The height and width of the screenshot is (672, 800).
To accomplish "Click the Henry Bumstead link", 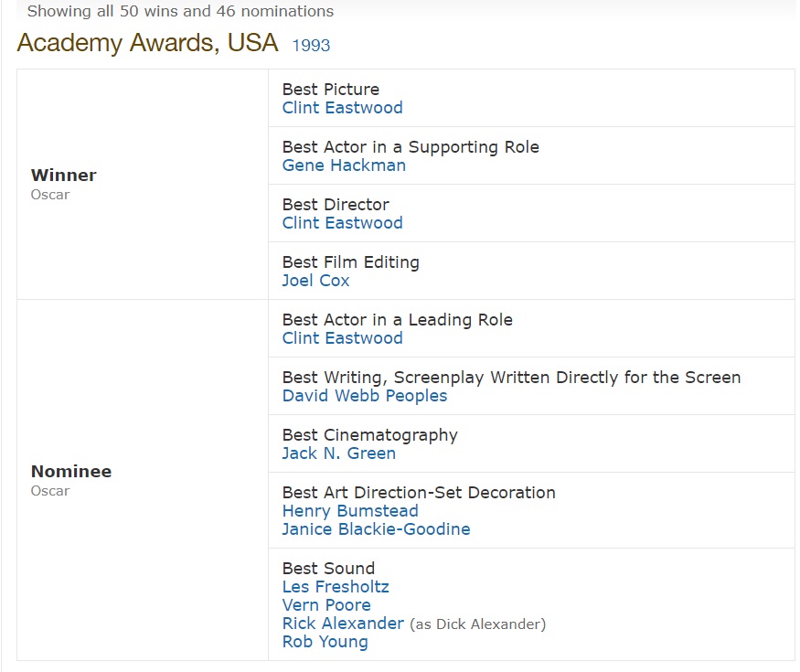I will pyautogui.click(x=350, y=511).
